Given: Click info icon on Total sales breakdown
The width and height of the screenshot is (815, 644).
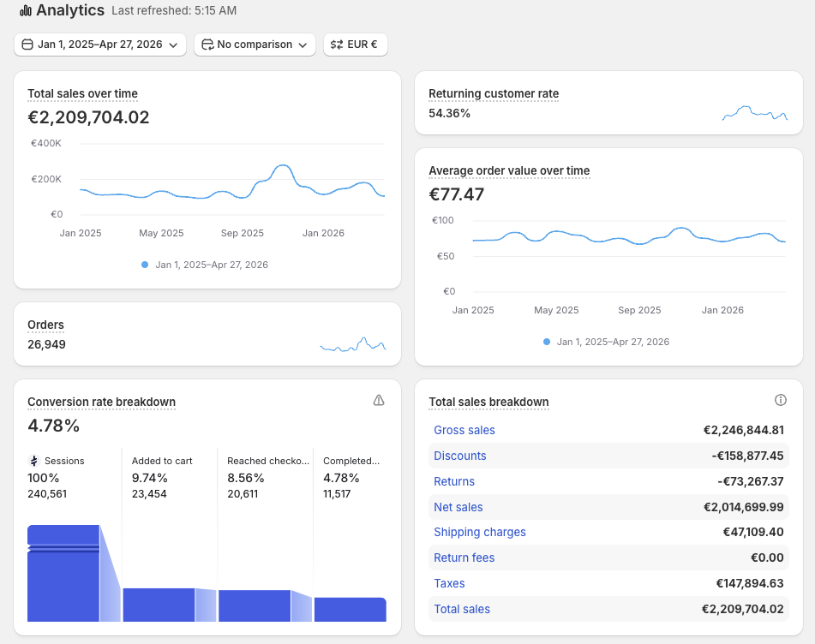Looking at the screenshot, I should point(780,400).
